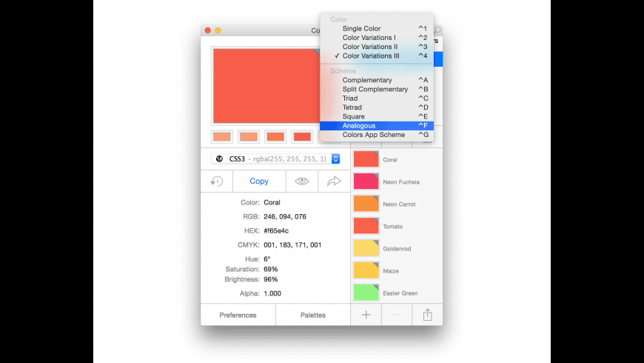
Task: Select Color Variations II
Action: [x=377, y=47]
